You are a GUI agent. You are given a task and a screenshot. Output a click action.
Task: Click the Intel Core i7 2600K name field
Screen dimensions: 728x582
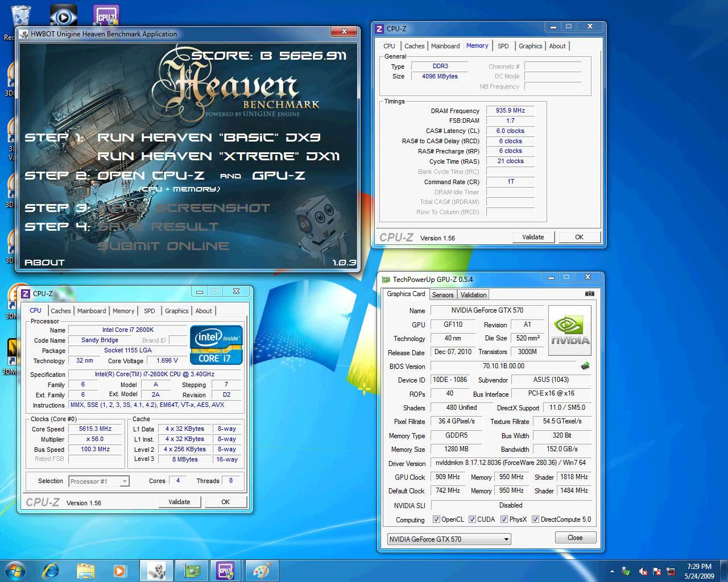(127, 330)
